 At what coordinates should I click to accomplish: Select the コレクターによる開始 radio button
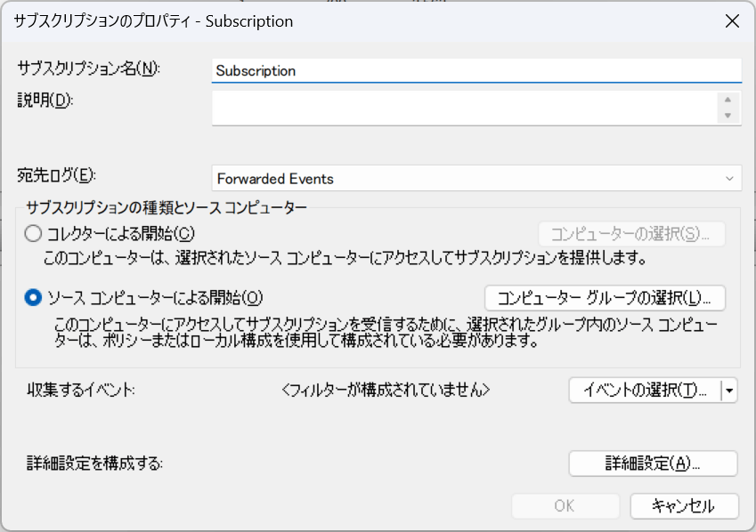(33, 234)
